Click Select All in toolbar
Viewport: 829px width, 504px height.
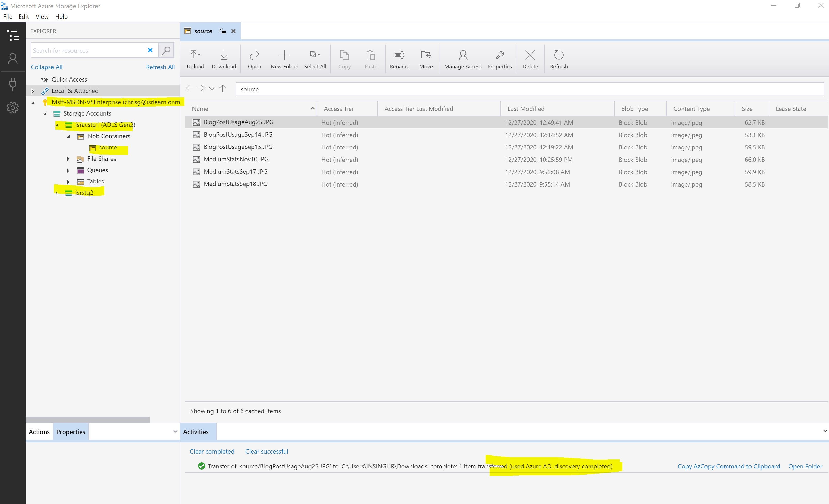pos(315,59)
